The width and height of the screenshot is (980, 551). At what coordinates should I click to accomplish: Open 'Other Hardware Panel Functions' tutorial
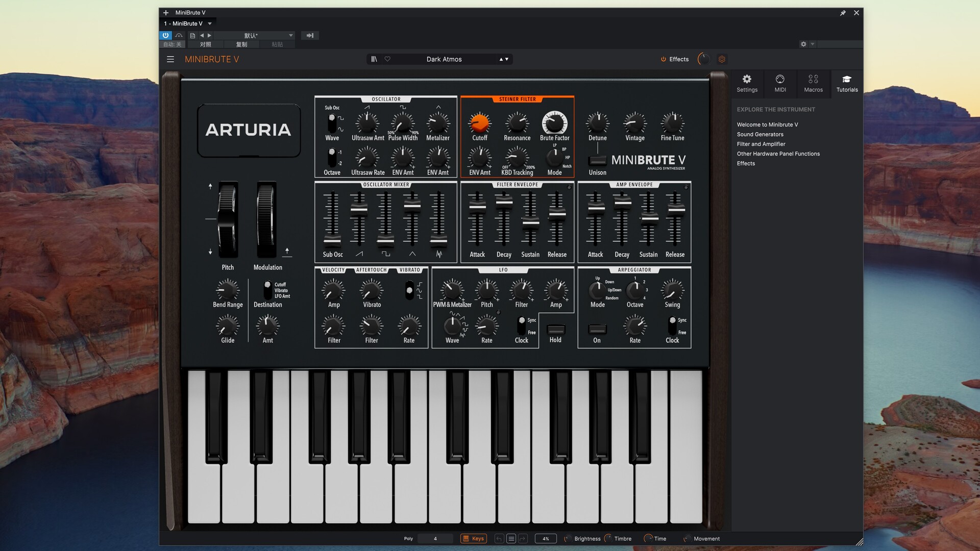[x=778, y=154]
